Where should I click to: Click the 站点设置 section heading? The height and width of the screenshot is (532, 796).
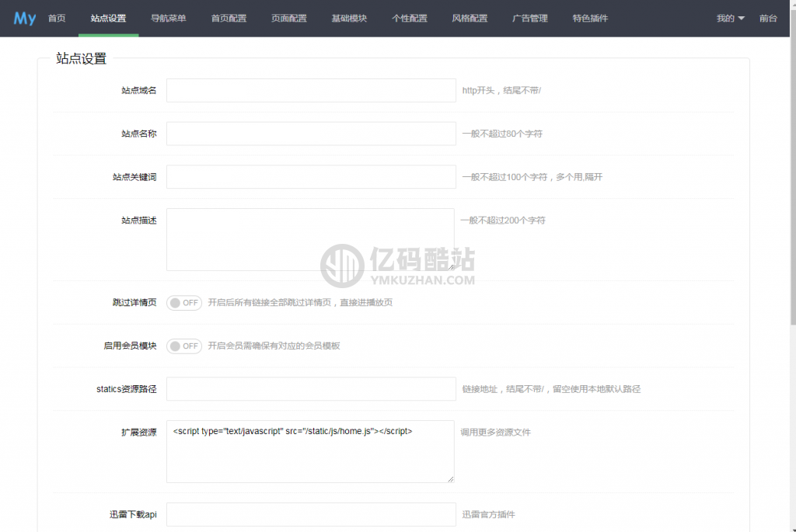(x=81, y=59)
